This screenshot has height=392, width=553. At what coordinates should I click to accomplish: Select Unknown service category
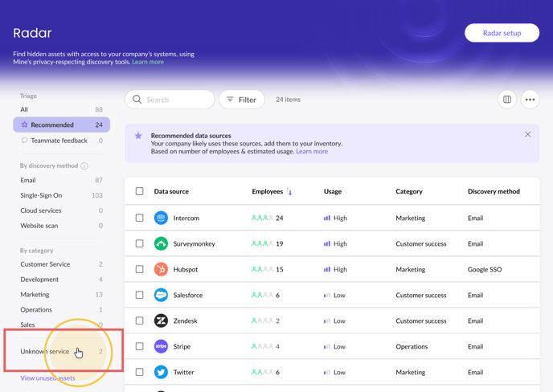61,351
